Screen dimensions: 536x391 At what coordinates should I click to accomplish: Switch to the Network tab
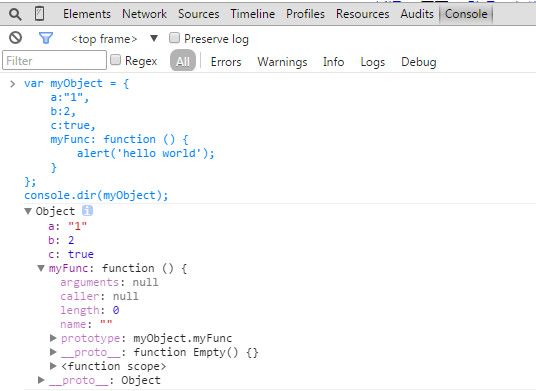pyautogui.click(x=144, y=14)
